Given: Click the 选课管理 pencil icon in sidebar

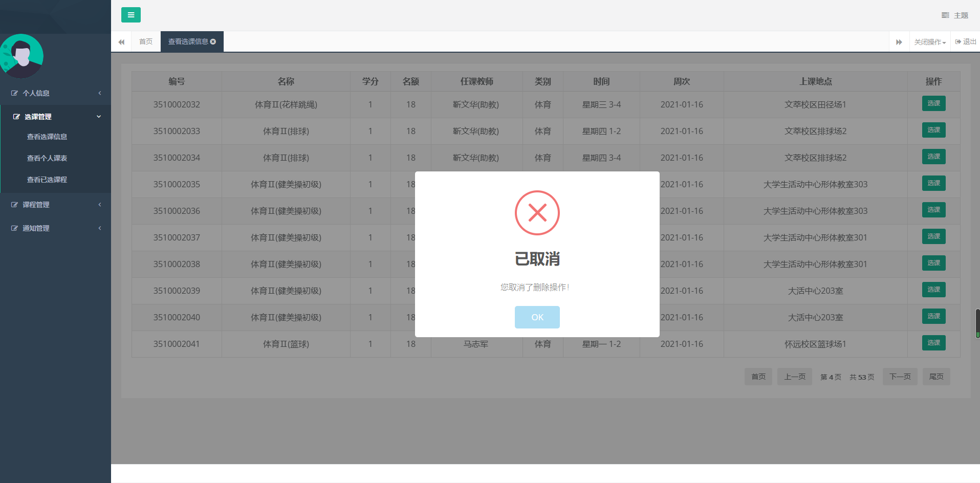Looking at the screenshot, I should click(x=15, y=116).
